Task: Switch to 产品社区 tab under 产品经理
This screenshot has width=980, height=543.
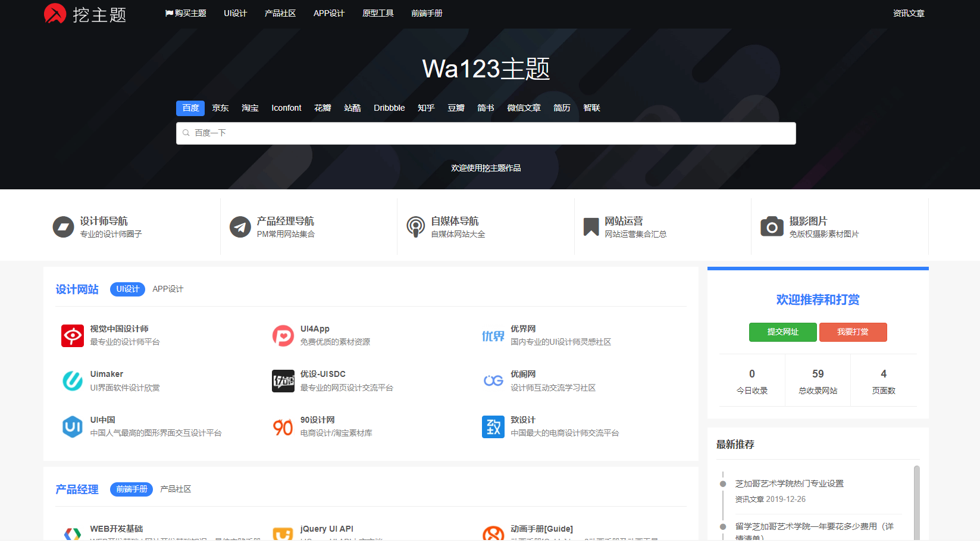Action: [176, 489]
